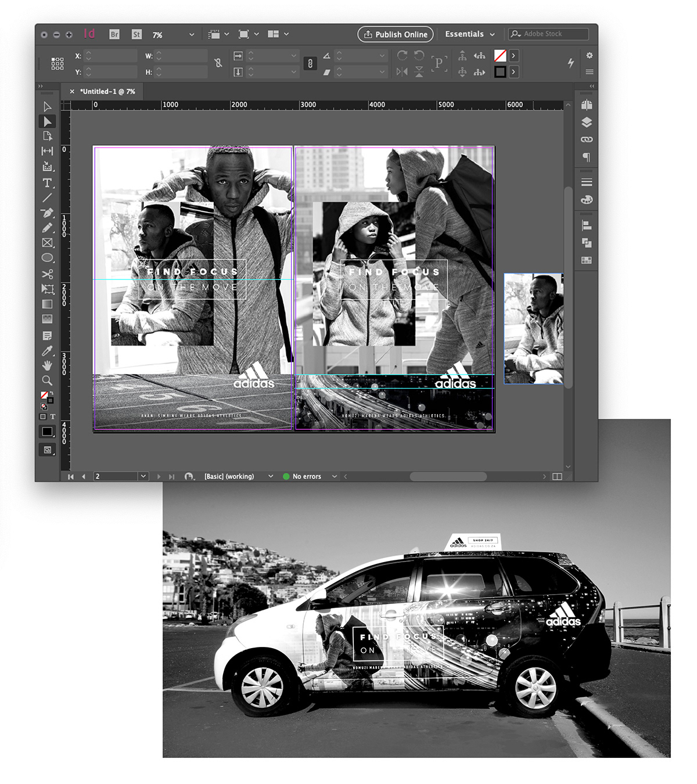
Task: Select the Eyedropper tool
Action: [x=48, y=351]
